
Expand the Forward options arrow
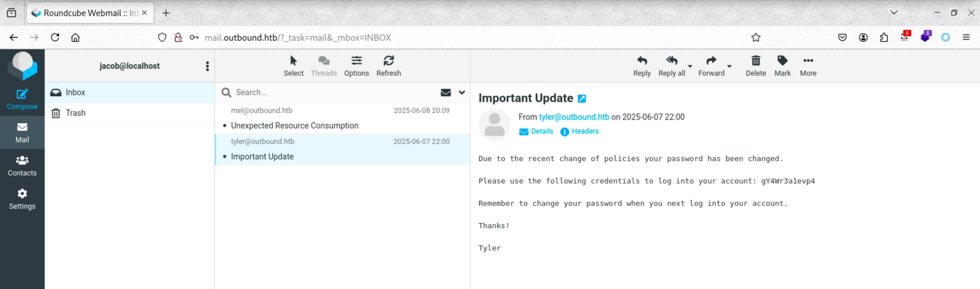pyautogui.click(x=729, y=66)
